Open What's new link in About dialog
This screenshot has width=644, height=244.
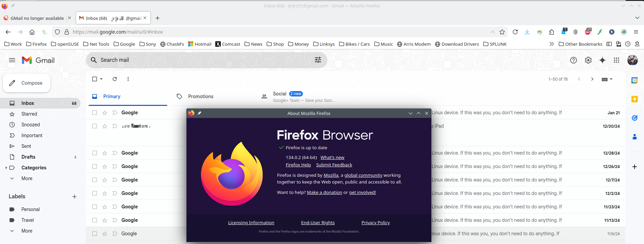(332, 157)
